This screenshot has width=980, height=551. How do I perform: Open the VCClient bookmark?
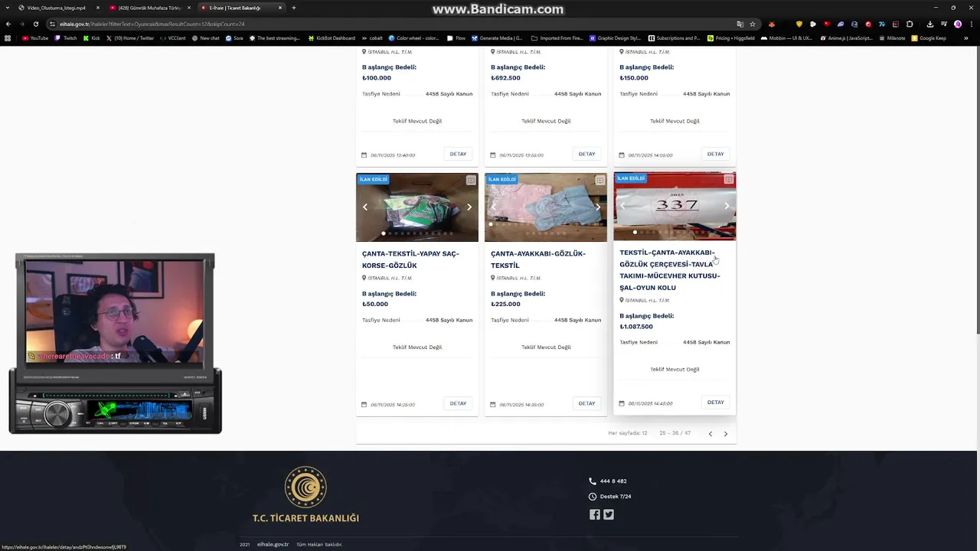[172, 38]
